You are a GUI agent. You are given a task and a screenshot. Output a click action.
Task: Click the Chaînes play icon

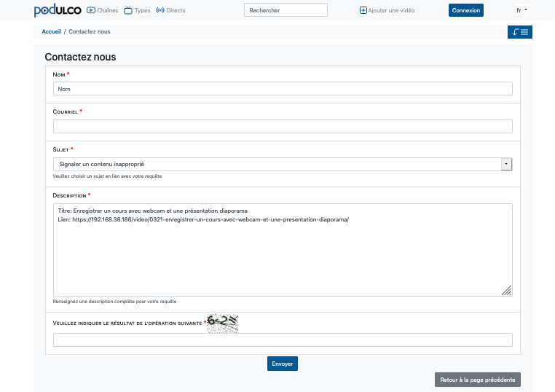(91, 10)
